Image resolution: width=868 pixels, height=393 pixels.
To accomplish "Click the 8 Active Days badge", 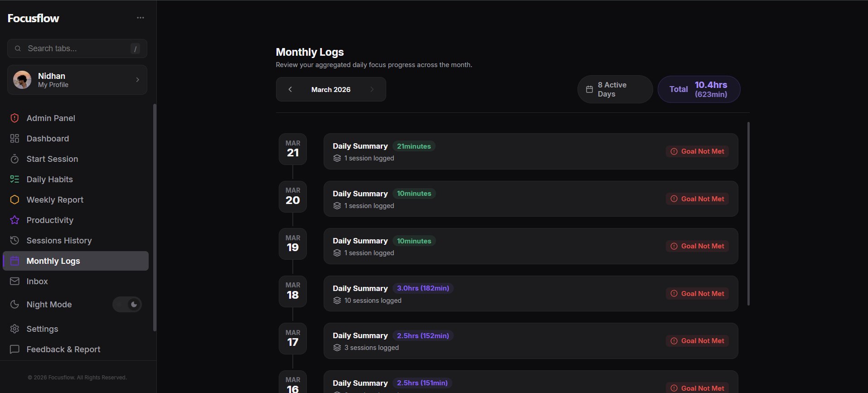I will [x=615, y=89].
